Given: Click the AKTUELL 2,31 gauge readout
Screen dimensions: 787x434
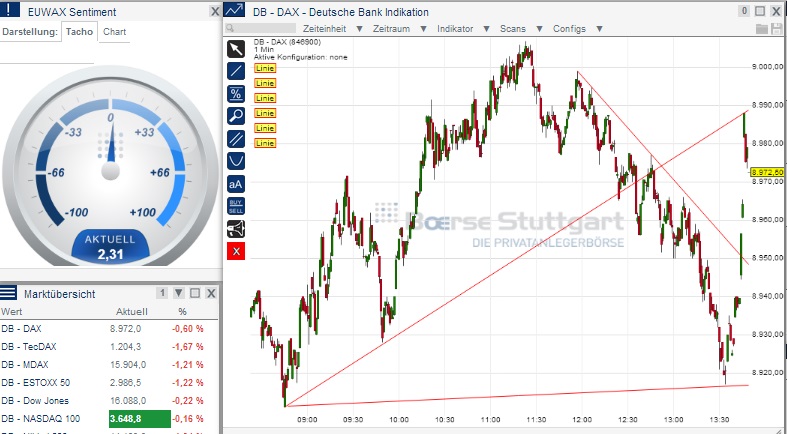Looking at the screenshot, I should 110,247.
